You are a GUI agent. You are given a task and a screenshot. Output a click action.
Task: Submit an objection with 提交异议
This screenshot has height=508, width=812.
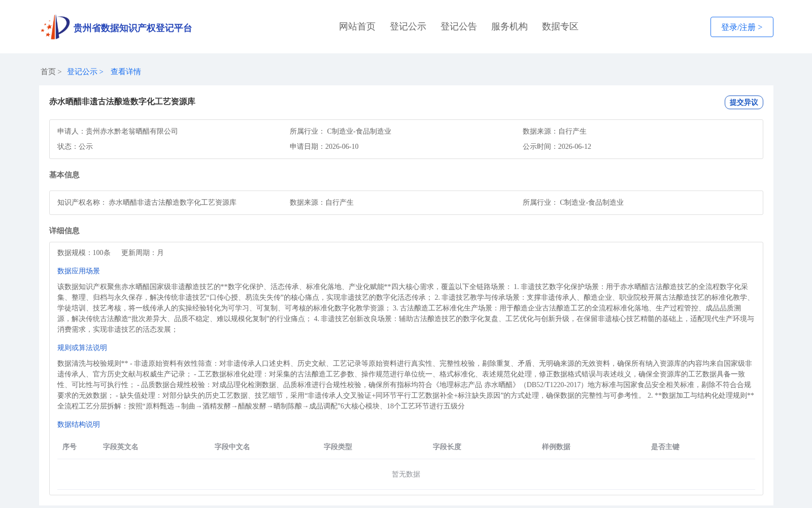point(743,102)
